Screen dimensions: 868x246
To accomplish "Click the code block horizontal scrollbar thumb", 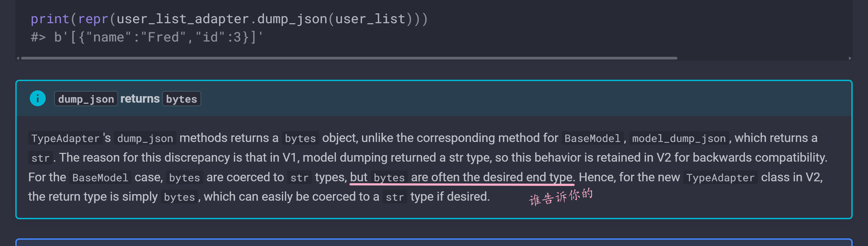I will 349,58.
